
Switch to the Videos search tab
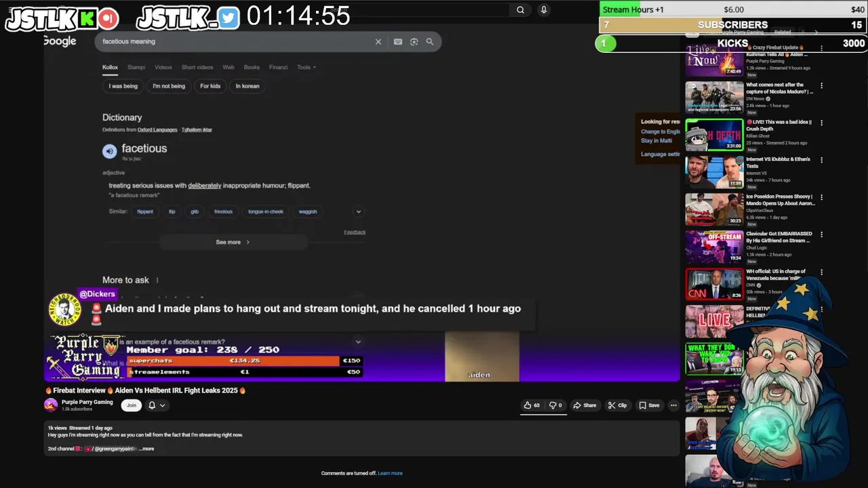(163, 67)
